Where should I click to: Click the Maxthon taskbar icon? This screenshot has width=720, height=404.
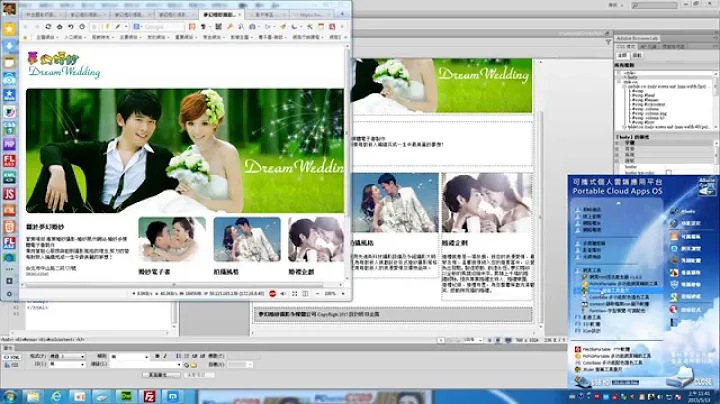(173, 397)
